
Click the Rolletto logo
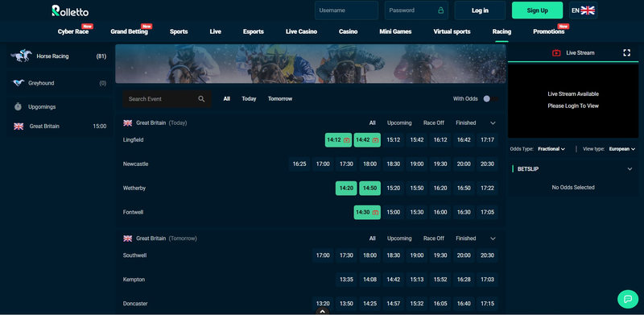pos(70,10)
